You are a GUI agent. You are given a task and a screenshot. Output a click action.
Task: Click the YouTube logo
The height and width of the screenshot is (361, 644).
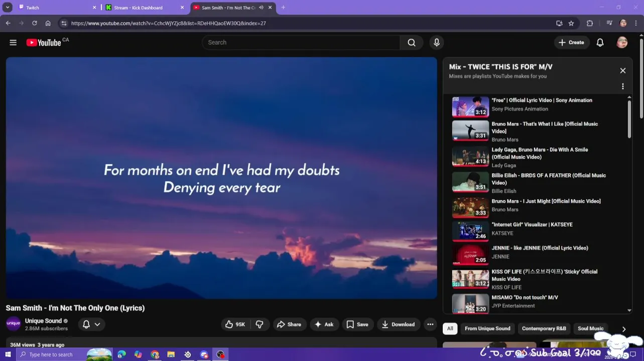point(44,43)
